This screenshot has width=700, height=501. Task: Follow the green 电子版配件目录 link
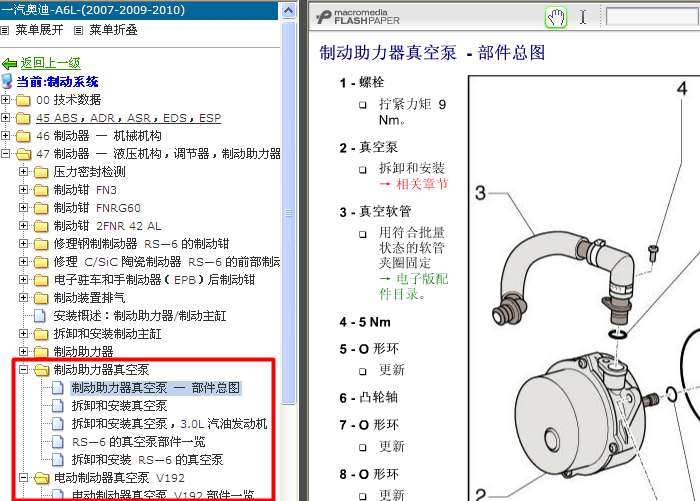413,286
